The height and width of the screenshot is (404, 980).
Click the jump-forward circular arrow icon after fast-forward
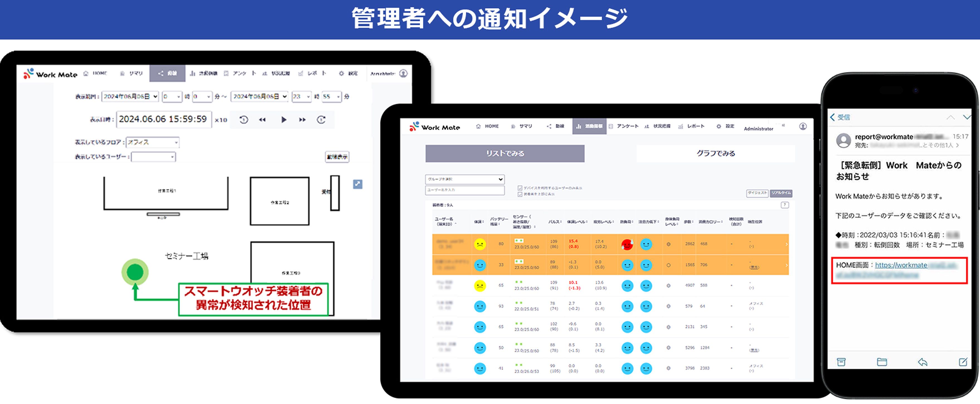click(322, 120)
